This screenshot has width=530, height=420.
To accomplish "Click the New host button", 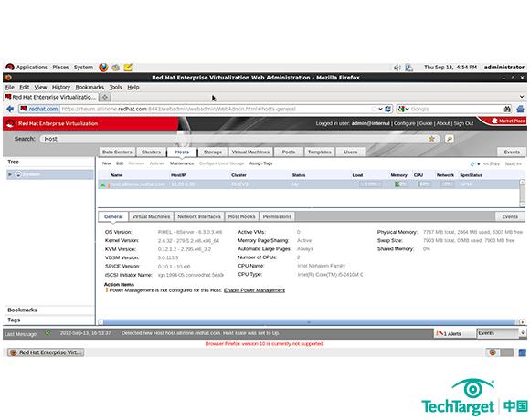I will click(x=107, y=163).
